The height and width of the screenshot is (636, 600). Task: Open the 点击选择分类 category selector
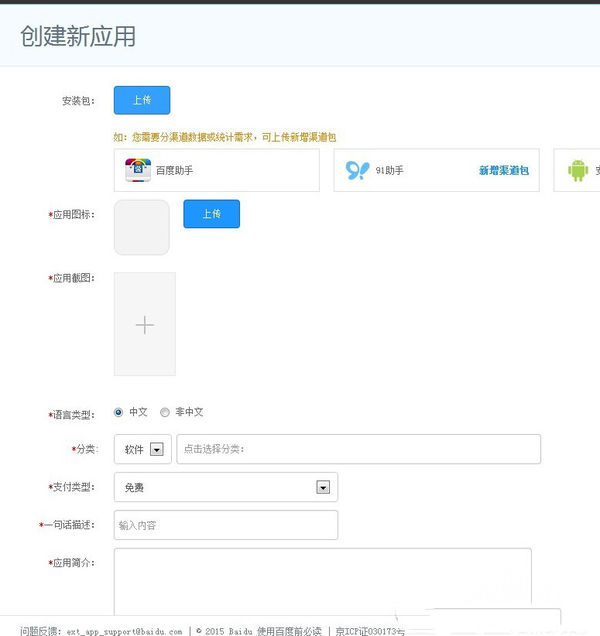point(358,449)
